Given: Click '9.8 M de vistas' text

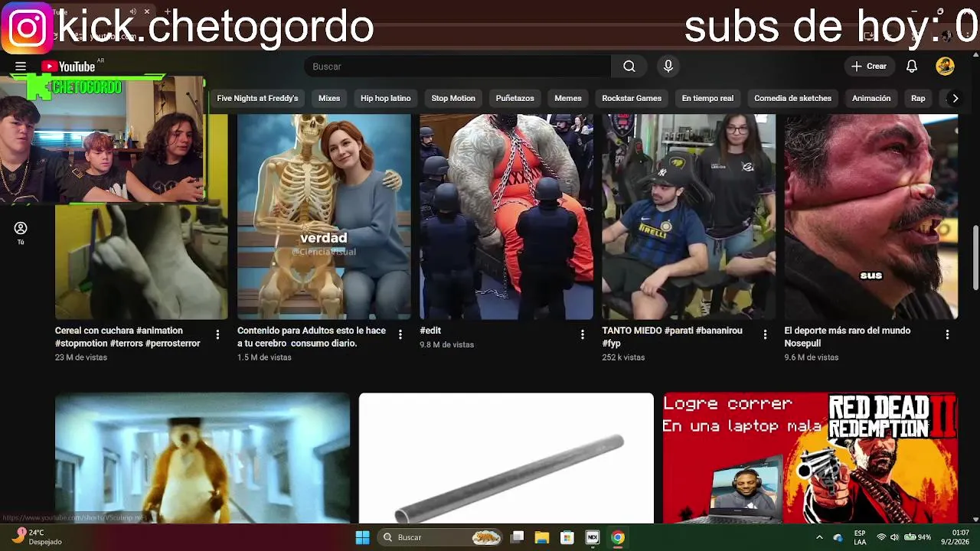Looking at the screenshot, I should [x=447, y=344].
